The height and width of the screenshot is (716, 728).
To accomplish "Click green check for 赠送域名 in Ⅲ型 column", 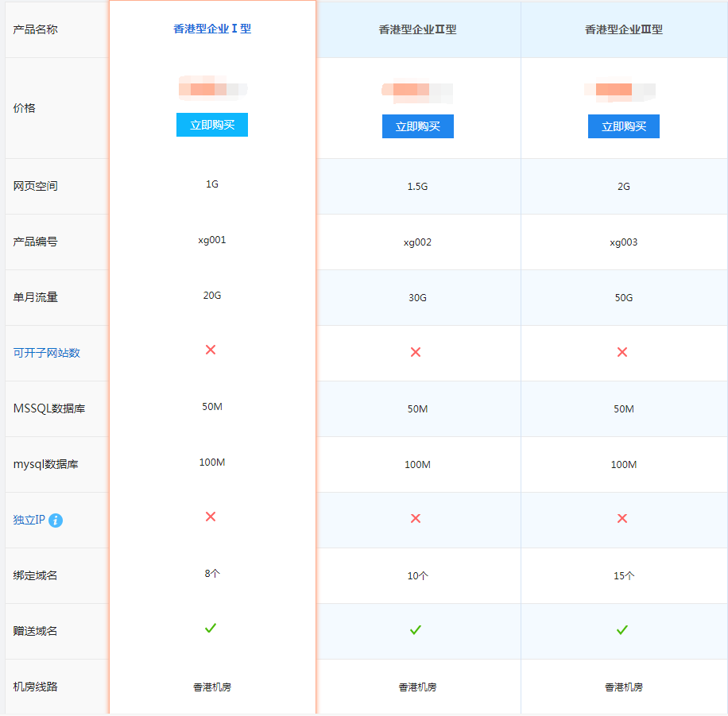I will pos(622,630).
